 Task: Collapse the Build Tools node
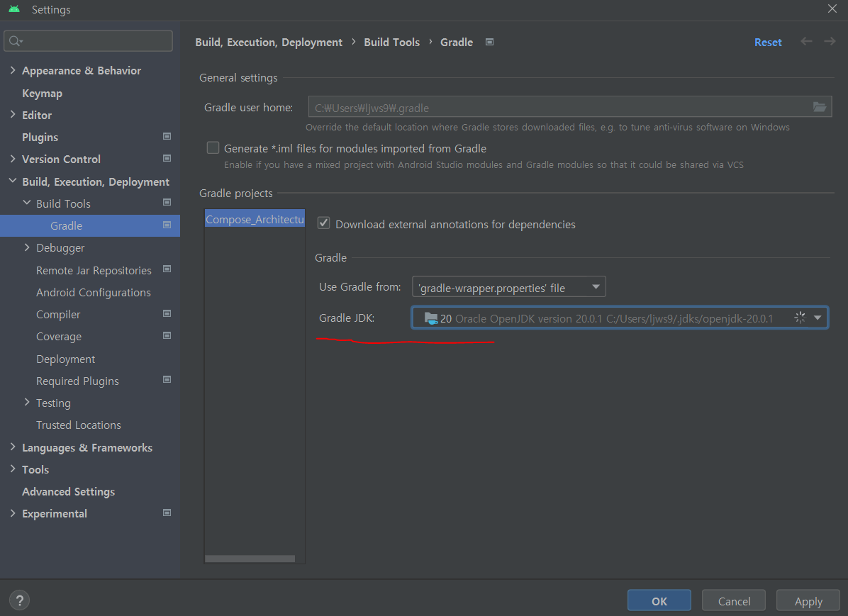pyautogui.click(x=26, y=203)
